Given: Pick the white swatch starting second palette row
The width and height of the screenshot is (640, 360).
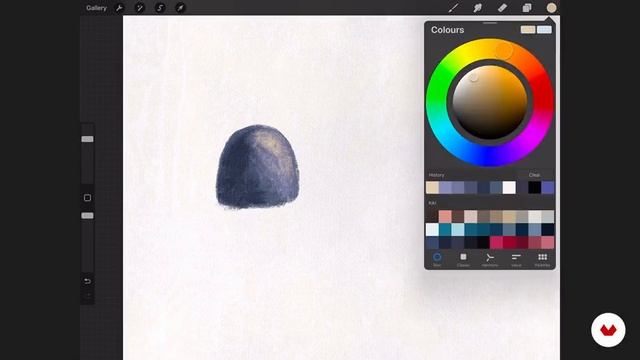Looking at the screenshot, I should 432,229.
